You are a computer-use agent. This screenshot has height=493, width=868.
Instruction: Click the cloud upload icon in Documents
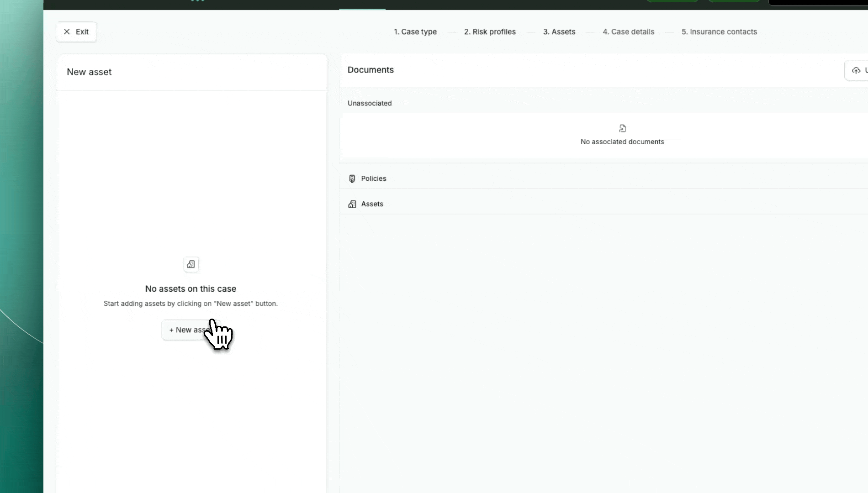[856, 70]
